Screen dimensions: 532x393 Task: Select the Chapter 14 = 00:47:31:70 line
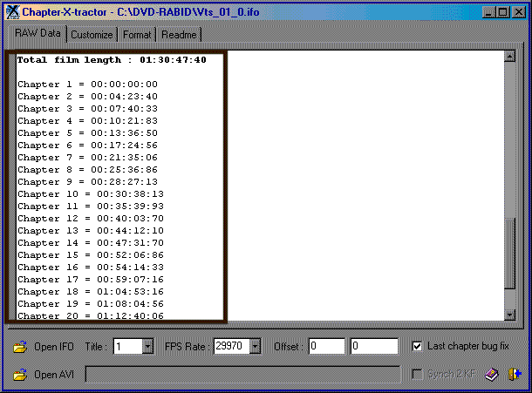pyautogui.click(x=91, y=243)
